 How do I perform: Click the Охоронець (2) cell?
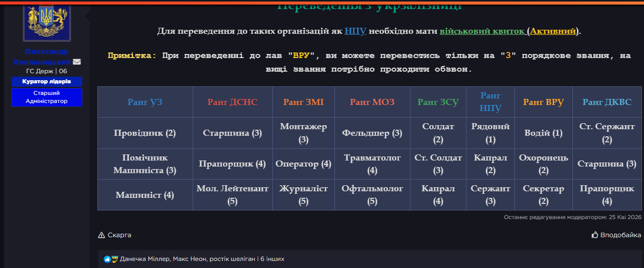pos(544,164)
